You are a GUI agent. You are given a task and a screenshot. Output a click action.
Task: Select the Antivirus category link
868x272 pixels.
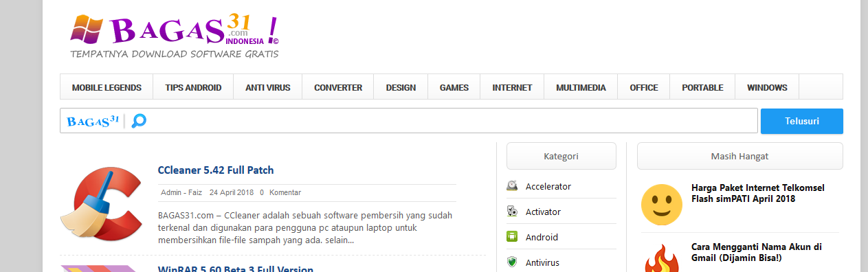coord(543,262)
